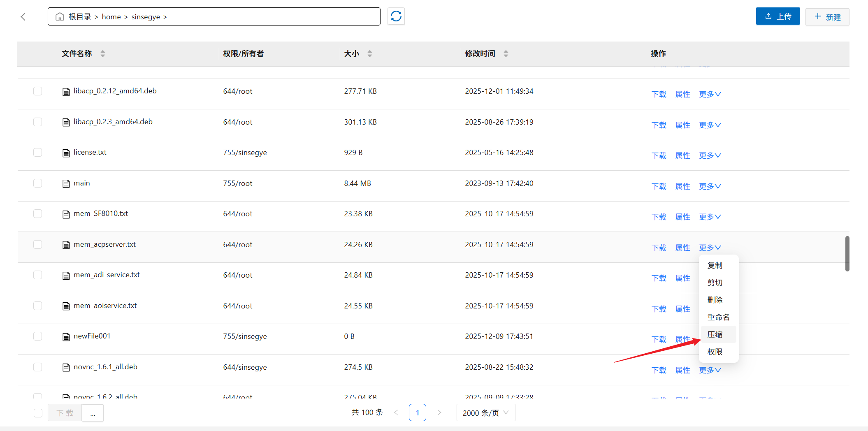Choose 压缩 from the context menu

715,334
